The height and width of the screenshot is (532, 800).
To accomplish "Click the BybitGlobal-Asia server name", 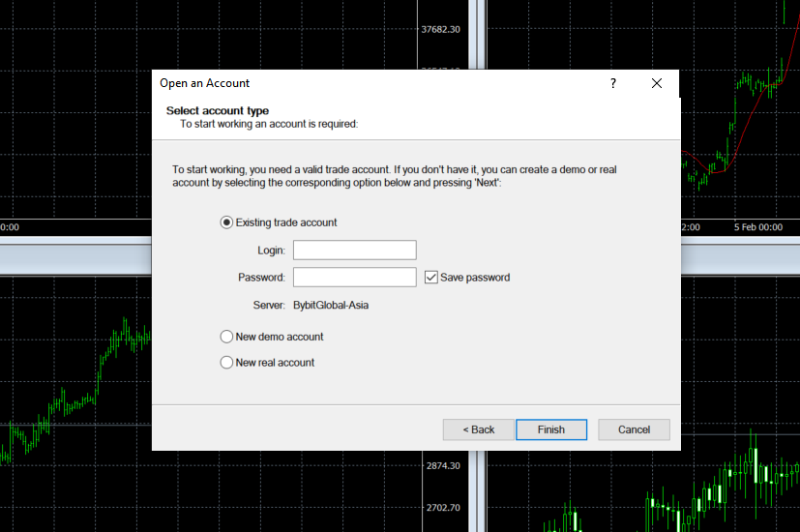I will pyautogui.click(x=330, y=306).
